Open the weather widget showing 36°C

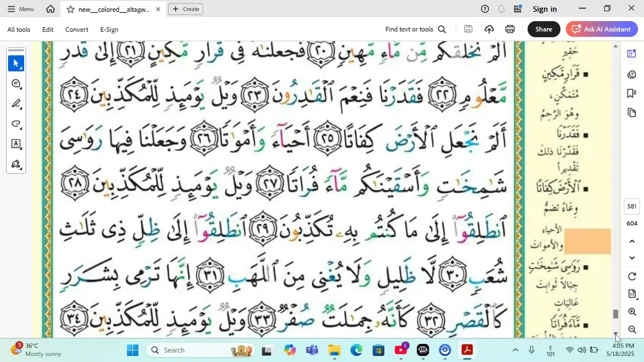click(36, 350)
